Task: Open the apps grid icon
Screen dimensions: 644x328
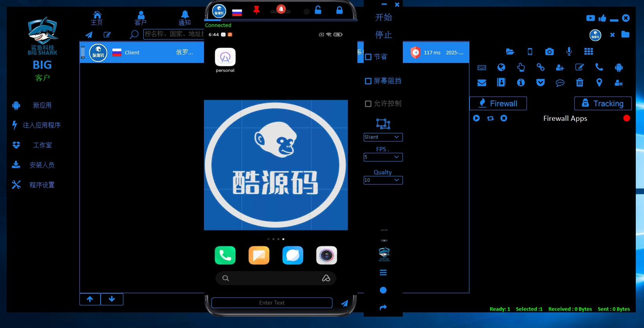Action: click(x=589, y=51)
